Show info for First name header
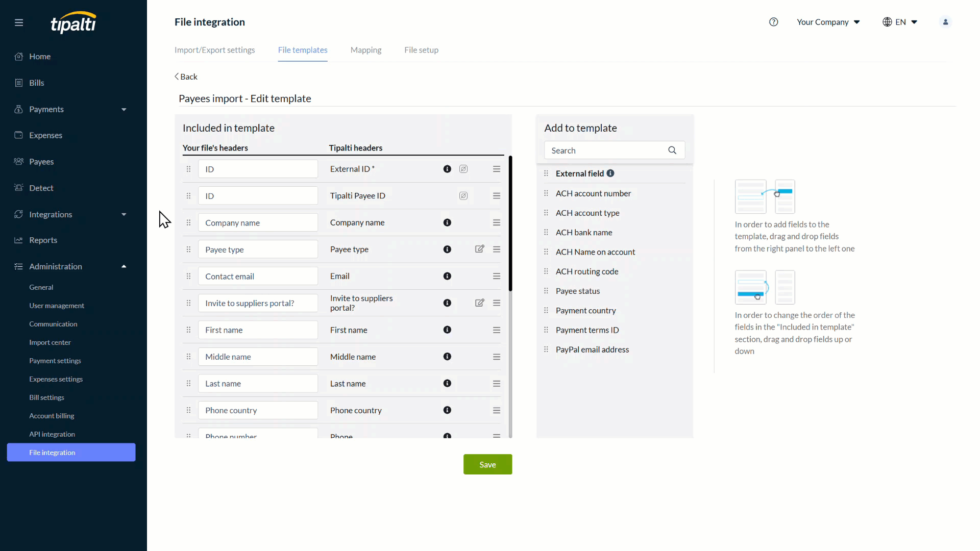 (447, 330)
